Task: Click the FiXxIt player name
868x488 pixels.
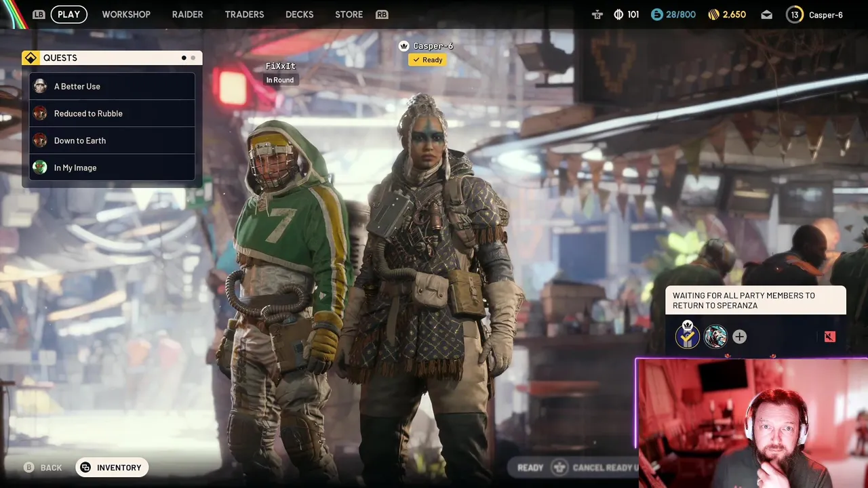Action: [281, 66]
